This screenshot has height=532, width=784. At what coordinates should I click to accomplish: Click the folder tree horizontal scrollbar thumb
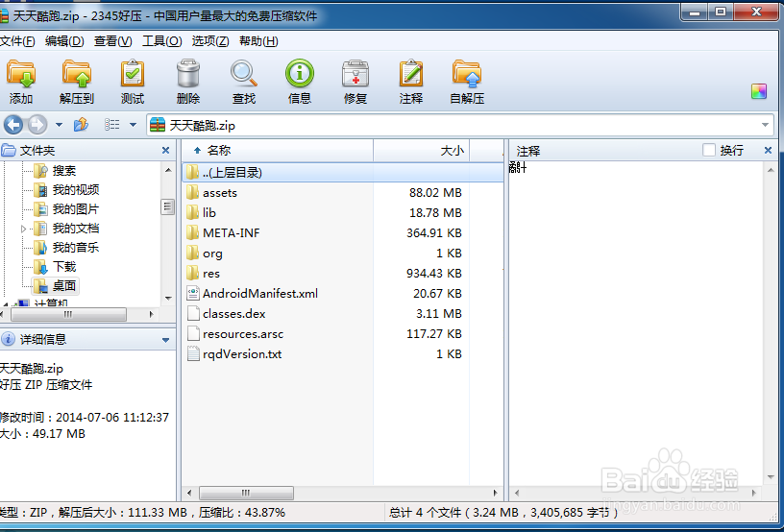68,314
